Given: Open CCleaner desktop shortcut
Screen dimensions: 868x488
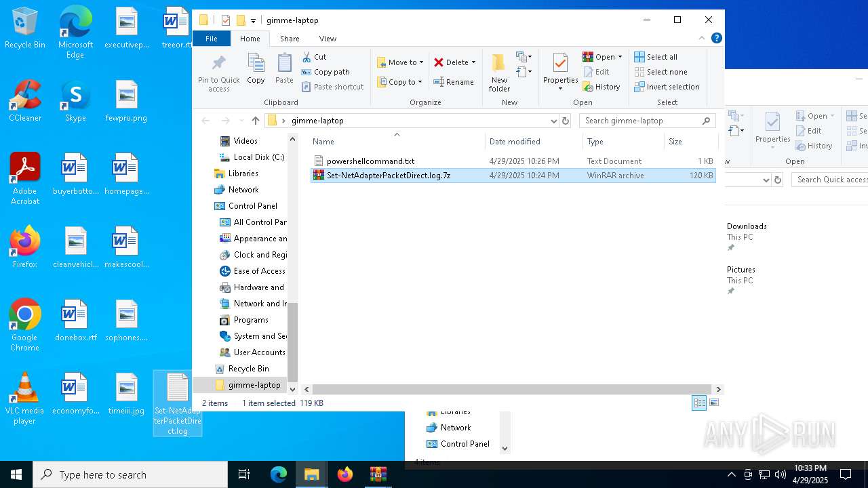Looking at the screenshot, I should click(x=25, y=101).
